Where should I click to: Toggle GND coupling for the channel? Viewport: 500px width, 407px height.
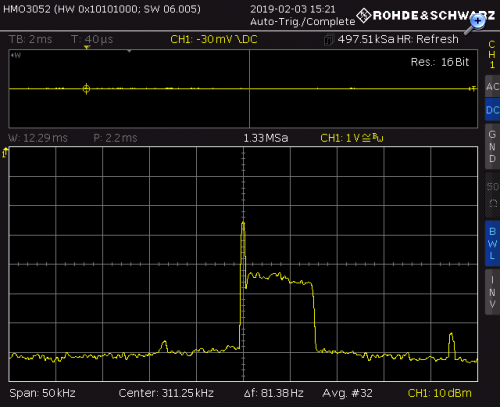coord(492,146)
